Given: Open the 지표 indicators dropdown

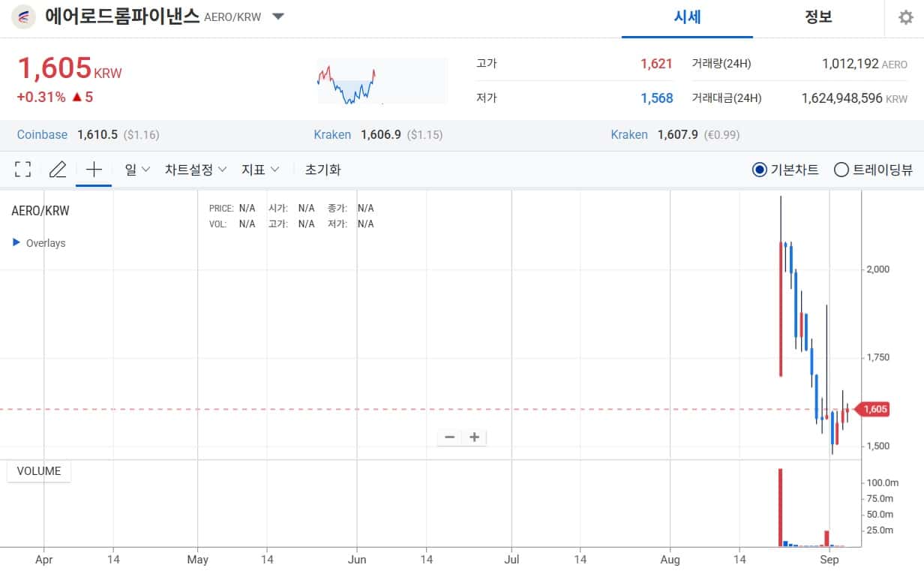Looking at the screenshot, I should [260, 170].
